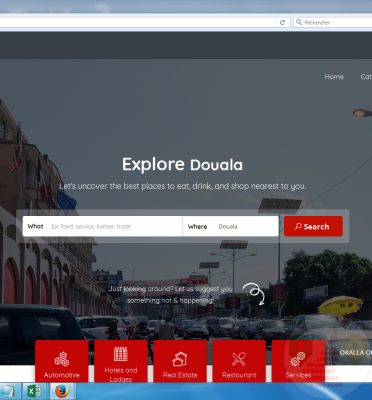Click the Where field showing Douala
The width and height of the screenshot is (372, 400).
tap(230, 226)
